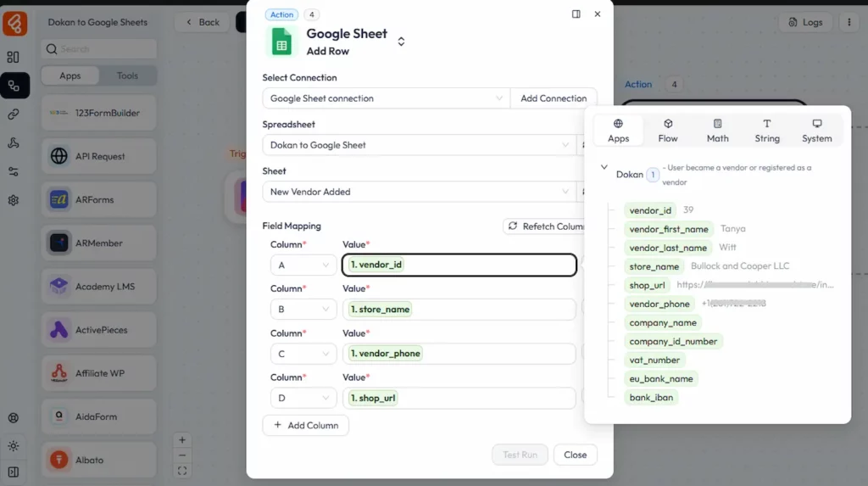Select the ARForms app
The height and width of the screenshot is (486, 868).
click(98, 199)
